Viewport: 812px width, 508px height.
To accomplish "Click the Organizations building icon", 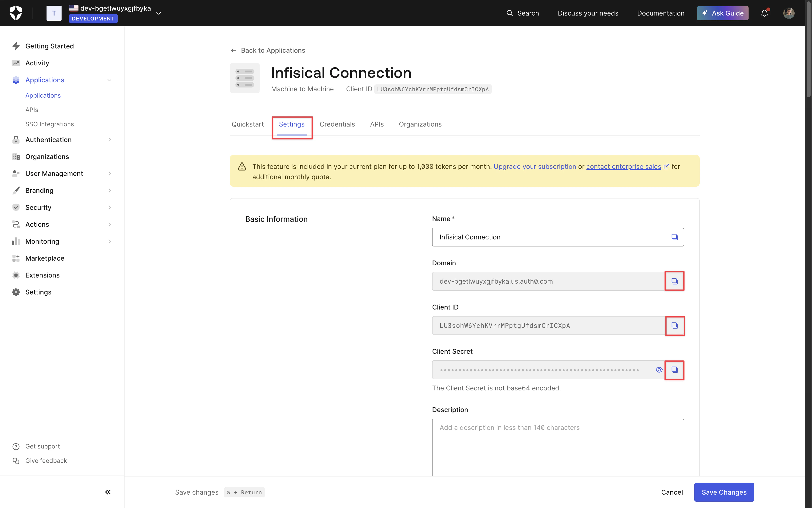I will (16, 157).
